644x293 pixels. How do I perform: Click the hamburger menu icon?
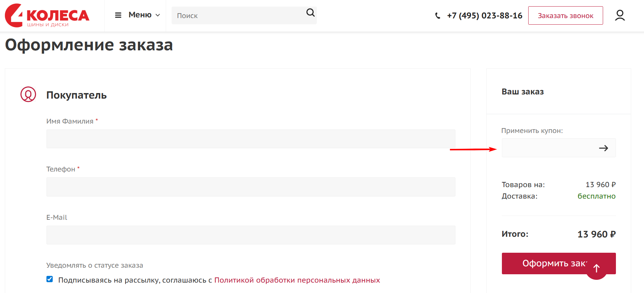pos(118,15)
